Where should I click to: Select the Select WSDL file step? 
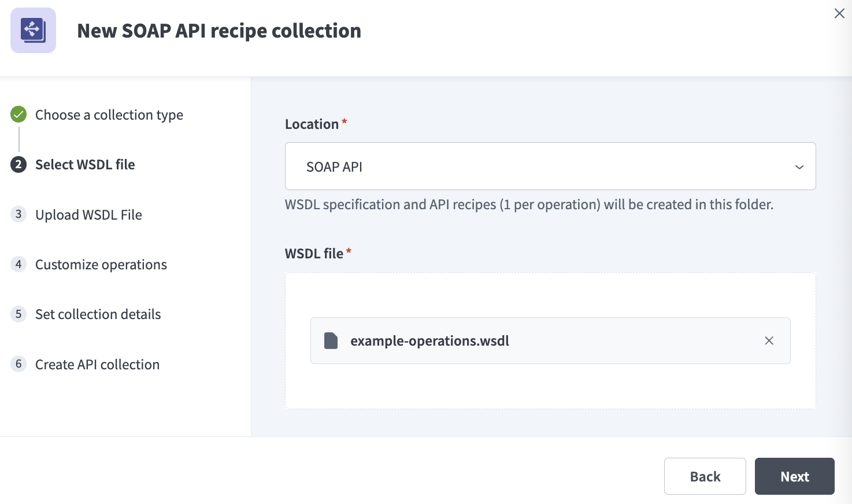[85, 164]
